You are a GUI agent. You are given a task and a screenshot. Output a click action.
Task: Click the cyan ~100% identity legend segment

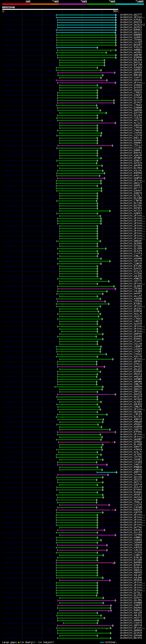pyautogui.click(x=130, y=4)
